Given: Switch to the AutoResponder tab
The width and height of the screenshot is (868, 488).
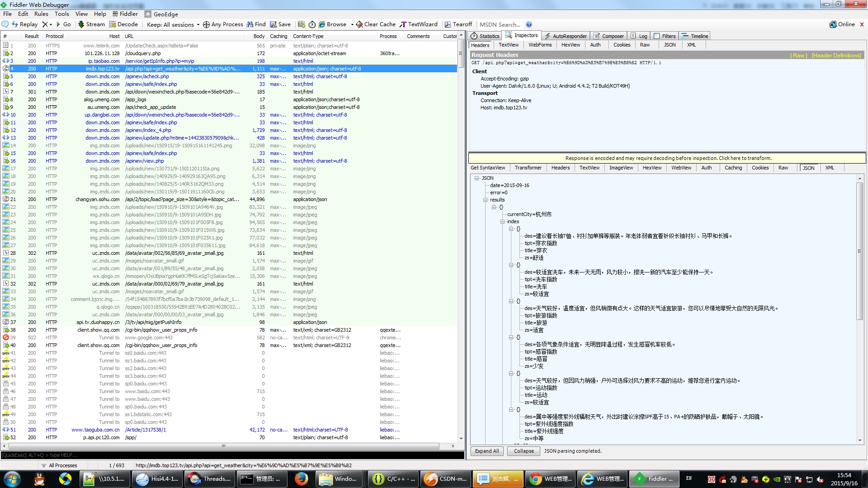Looking at the screenshot, I should point(566,36).
